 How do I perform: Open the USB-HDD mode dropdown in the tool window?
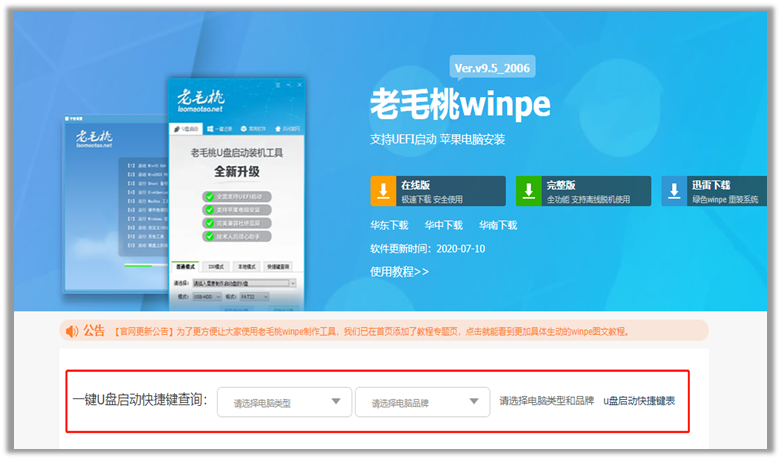[x=206, y=297]
